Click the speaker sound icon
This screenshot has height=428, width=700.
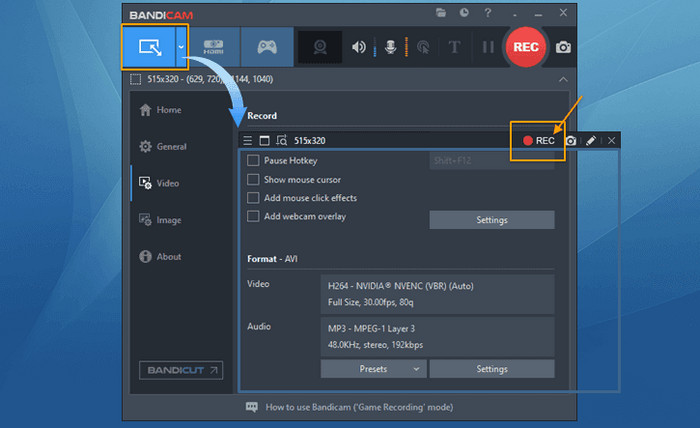(358, 47)
